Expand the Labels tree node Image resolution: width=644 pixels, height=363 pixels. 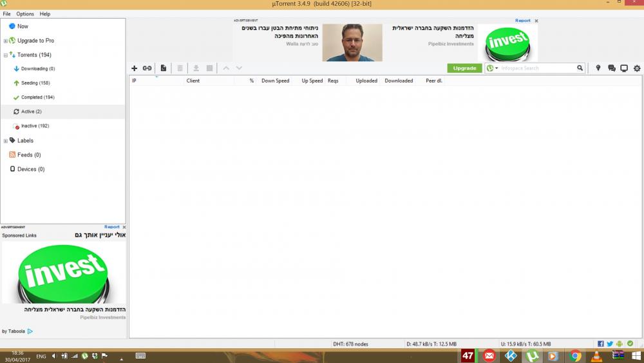[x=5, y=141]
